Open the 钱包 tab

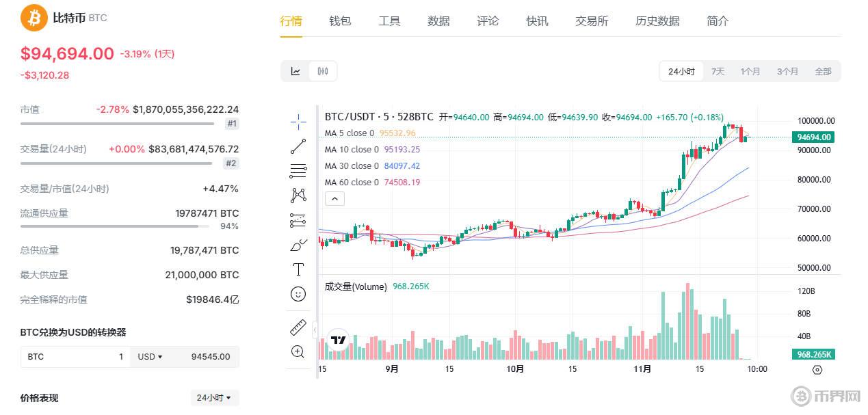340,21
